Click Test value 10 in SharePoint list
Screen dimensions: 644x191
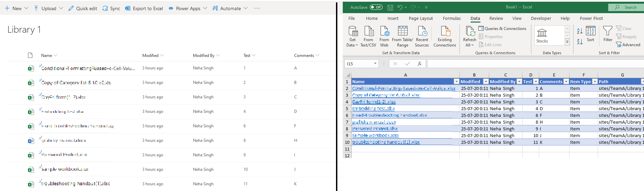[x=246, y=169]
